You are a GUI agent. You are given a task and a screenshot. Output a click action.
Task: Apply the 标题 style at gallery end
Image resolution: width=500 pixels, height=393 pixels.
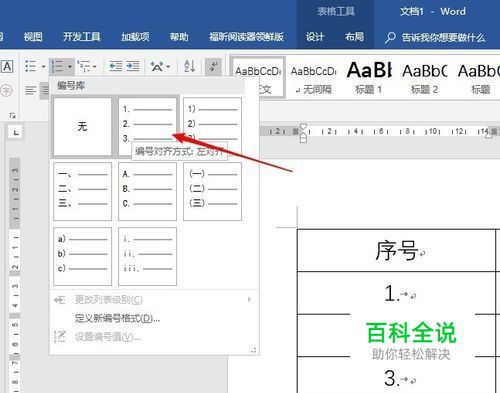click(x=479, y=79)
